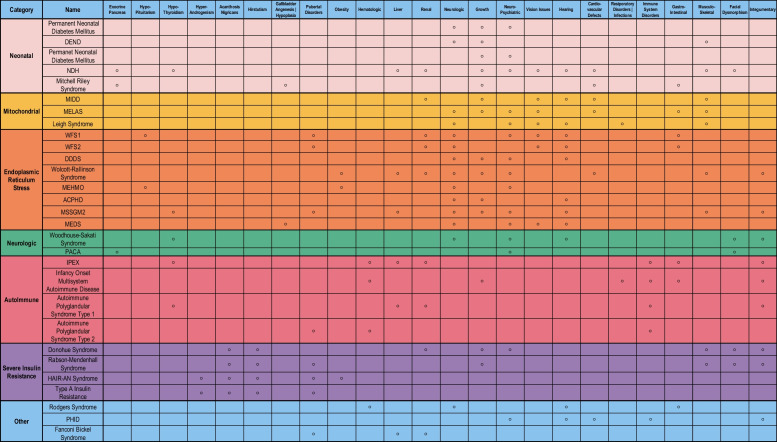Select the Obesity column header

tap(342, 9)
